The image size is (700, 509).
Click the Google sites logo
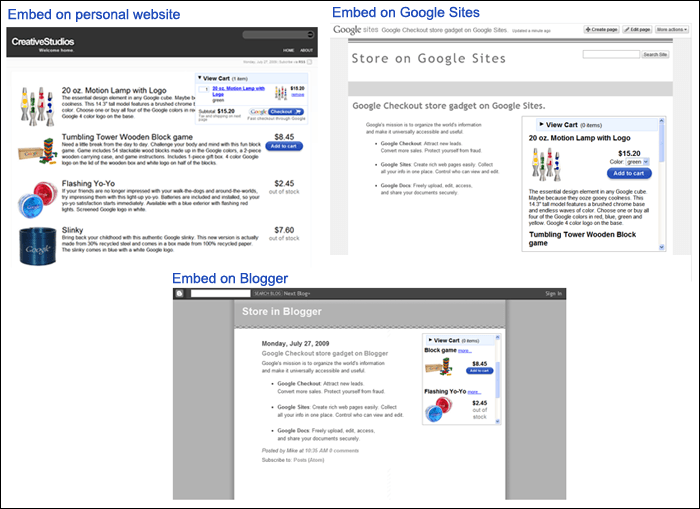355,29
